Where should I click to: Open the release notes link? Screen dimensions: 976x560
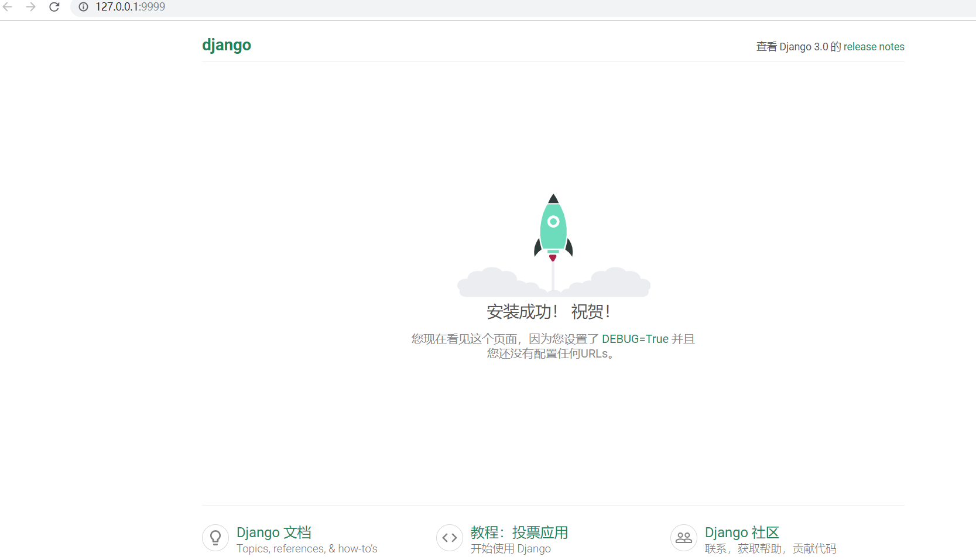874,47
